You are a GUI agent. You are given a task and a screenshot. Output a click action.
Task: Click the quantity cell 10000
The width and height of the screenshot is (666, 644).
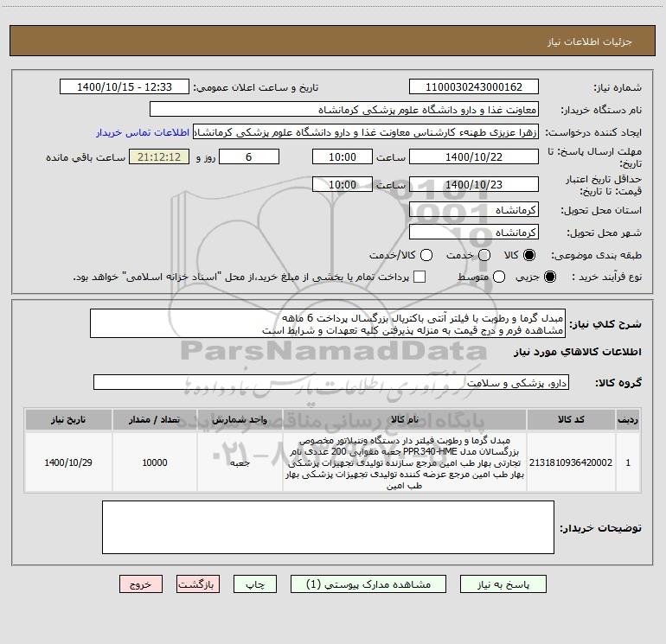155,462
